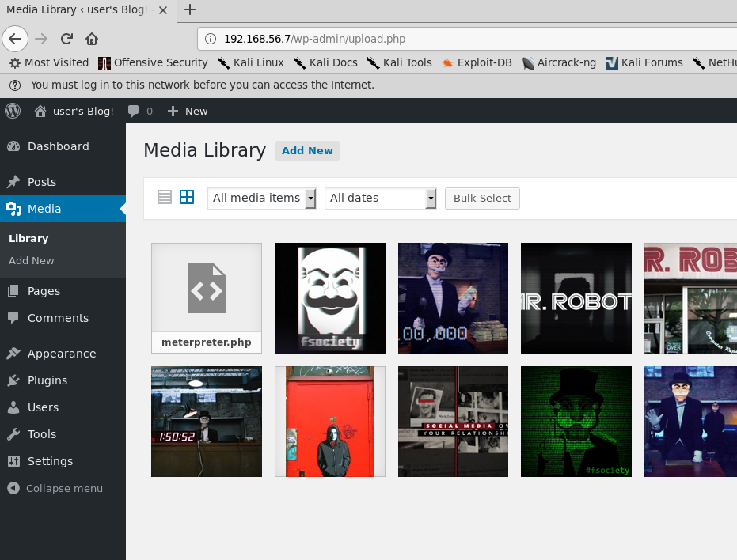Open a new browser tab
The width and height of the screenshot is (737, 560).
[x=190, y=9]
